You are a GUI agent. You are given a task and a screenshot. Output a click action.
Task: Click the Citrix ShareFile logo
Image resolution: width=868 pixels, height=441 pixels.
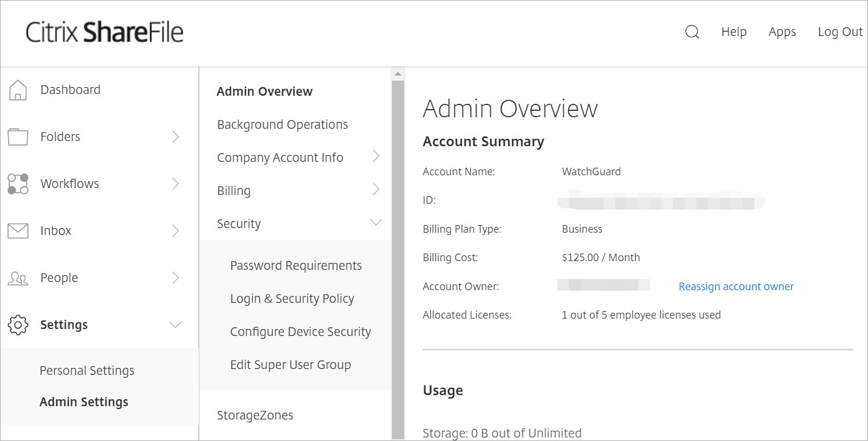tap(104, 32)
